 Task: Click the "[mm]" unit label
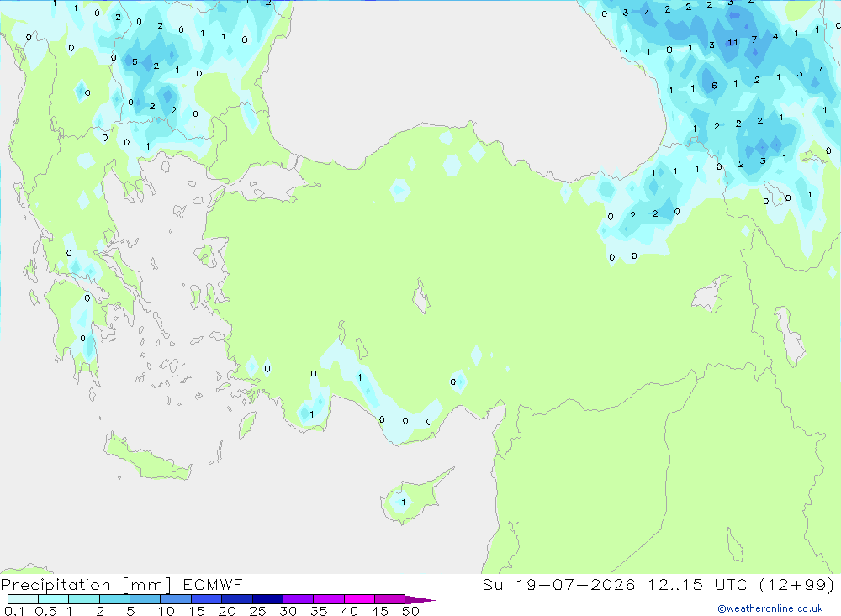[x=147, y=585]
